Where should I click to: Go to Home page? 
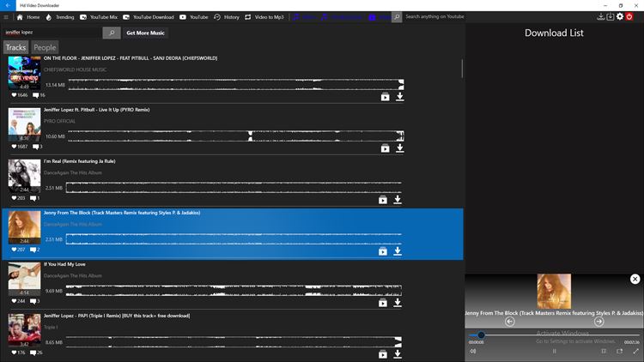tap(28, 17)
